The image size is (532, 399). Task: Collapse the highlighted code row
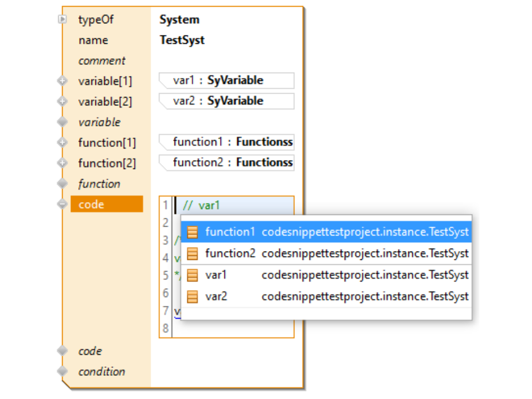pos(63,204)
